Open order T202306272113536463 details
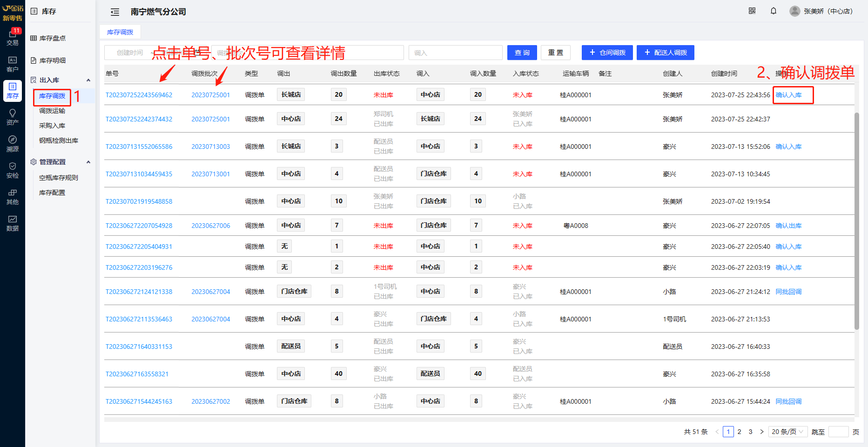868x447 pixels. click(x=139, y=319)
